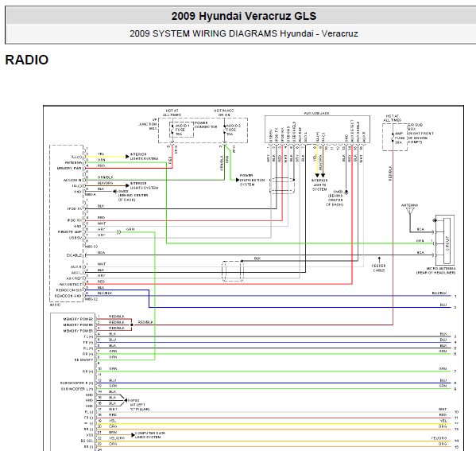Image resolution: width=476 pixels, height=451 pixels.
Task: Click the 'ACC/ON IN' pin label
Action: 72,180
